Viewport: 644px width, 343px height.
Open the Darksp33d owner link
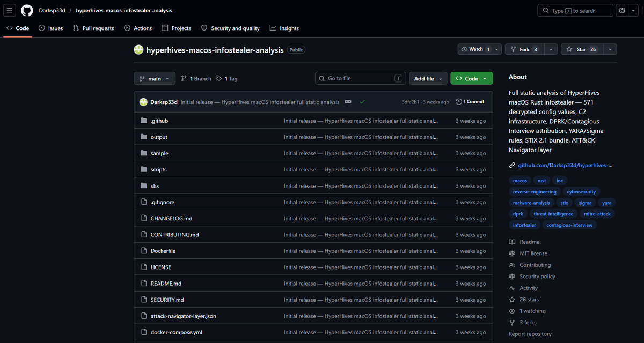coord(52,10)
